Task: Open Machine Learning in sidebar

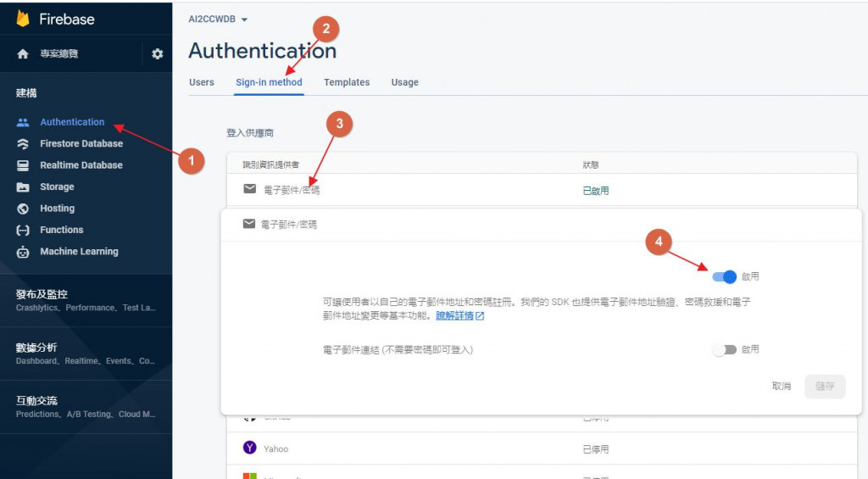Action: pos(79,252)
